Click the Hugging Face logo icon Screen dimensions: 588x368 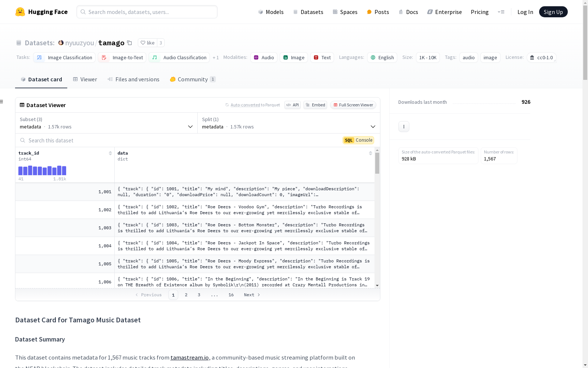(20, 12)
